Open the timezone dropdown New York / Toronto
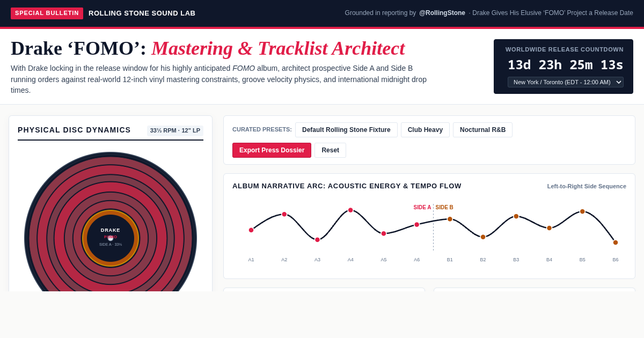 click(565, 82)
